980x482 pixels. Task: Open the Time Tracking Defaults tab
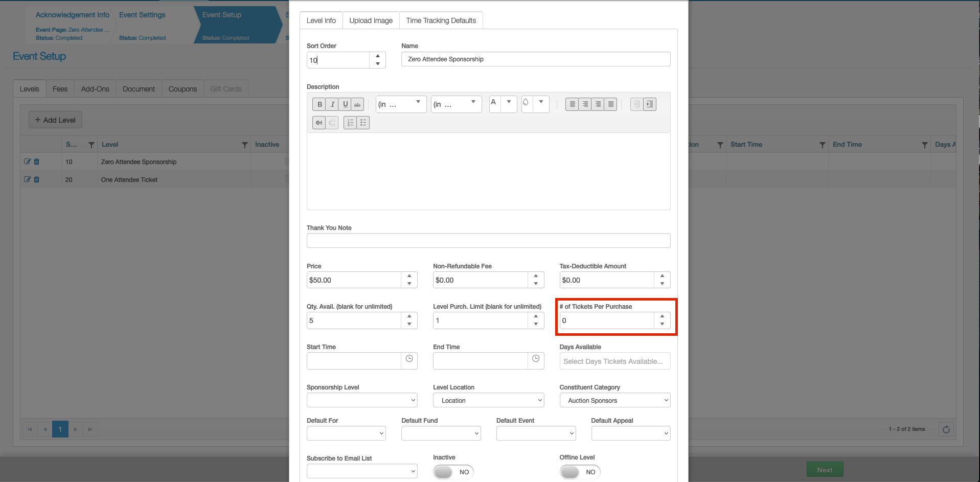[441, 20]
